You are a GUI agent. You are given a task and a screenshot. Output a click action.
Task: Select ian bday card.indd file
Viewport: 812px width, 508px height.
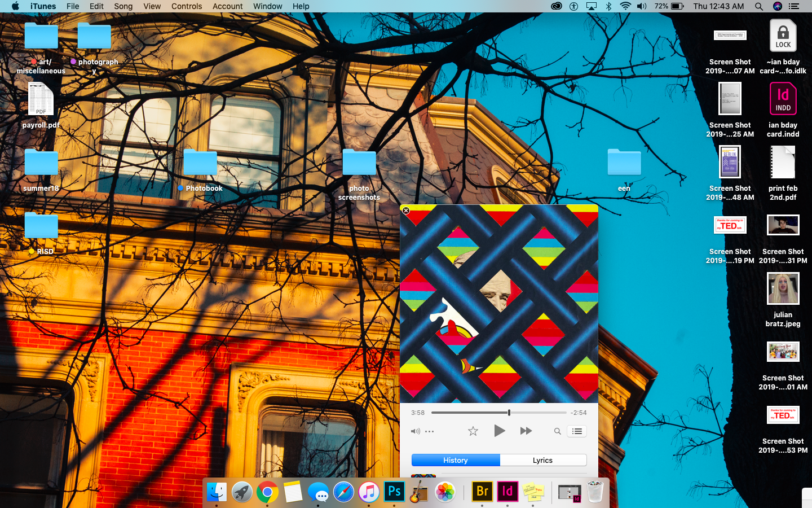click(x=783, y=111)
